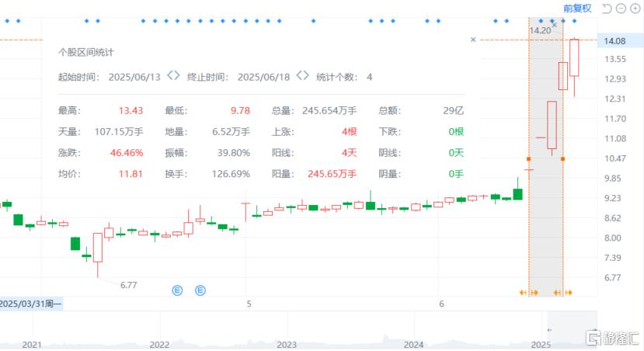Click the 阳线 value 4天

coord(349,153)
